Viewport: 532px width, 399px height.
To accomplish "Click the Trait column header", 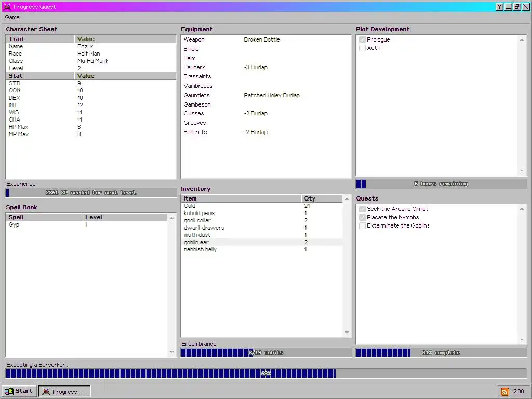I will click(41, 39).
